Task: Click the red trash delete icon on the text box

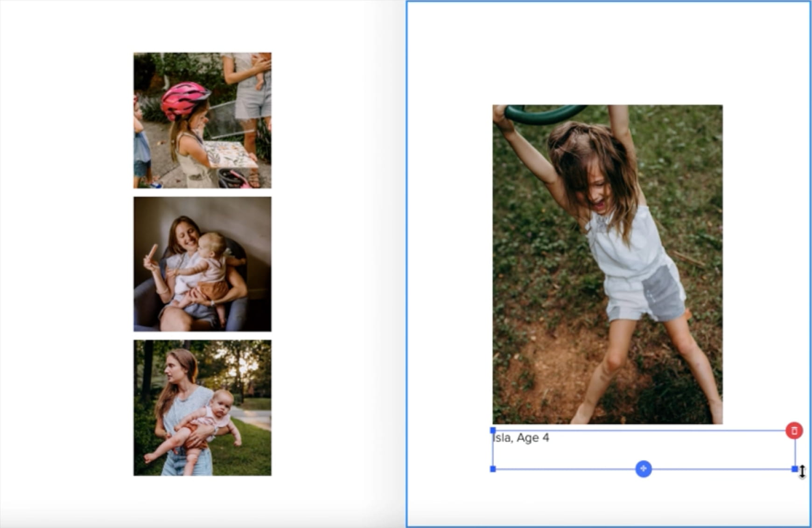Action: [x=794, y=431]
